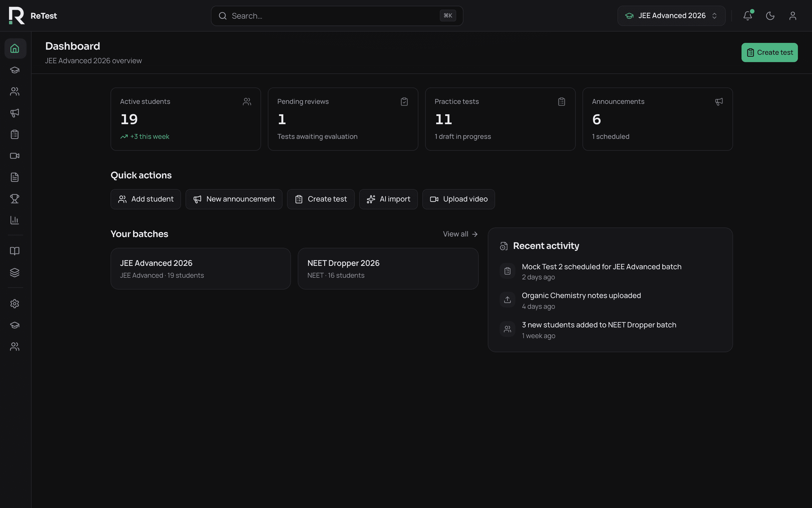812x508 pixels.
Task: Open the open-book sidebar icon
Action: pos(15,251)
